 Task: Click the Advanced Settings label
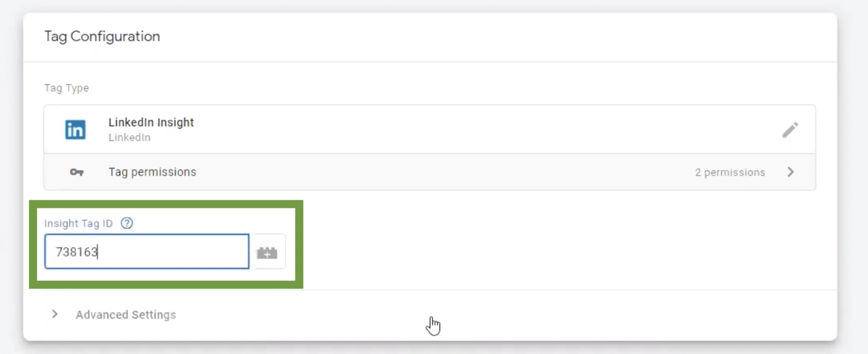pos(126,315)
